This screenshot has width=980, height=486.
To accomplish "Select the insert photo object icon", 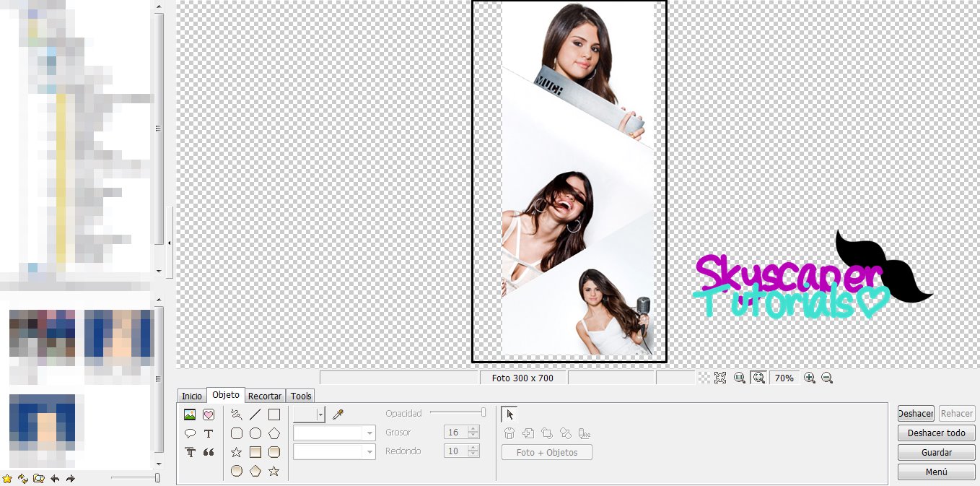I will (190, 415).
